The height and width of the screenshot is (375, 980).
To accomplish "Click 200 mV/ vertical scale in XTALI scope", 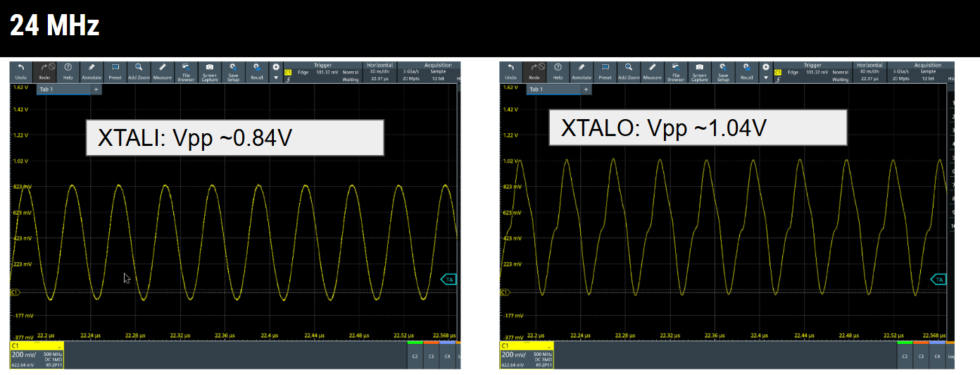I will click(x=25, y=355).
